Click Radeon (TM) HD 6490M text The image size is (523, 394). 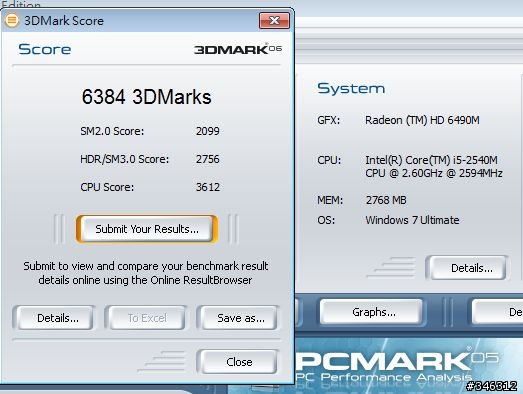(x=422, y=120)
